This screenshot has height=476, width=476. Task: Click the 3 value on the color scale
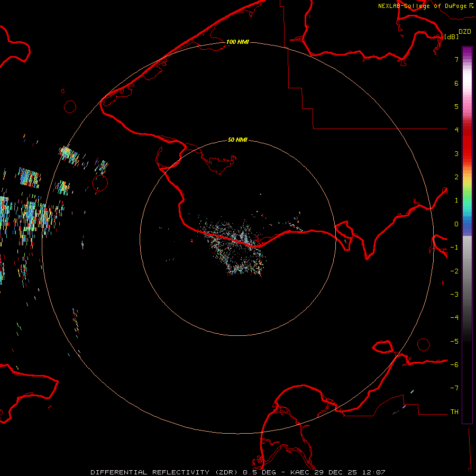coord(456,153)
